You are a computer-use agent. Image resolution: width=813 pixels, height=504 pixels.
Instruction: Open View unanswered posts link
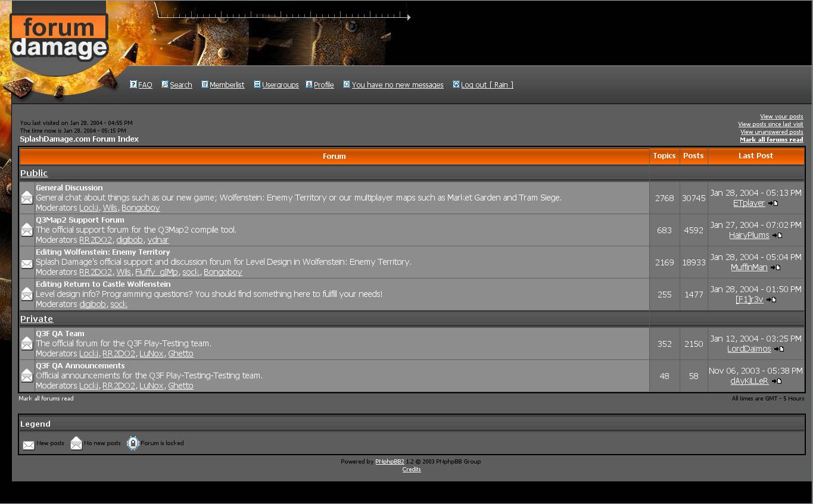point(772,132)
